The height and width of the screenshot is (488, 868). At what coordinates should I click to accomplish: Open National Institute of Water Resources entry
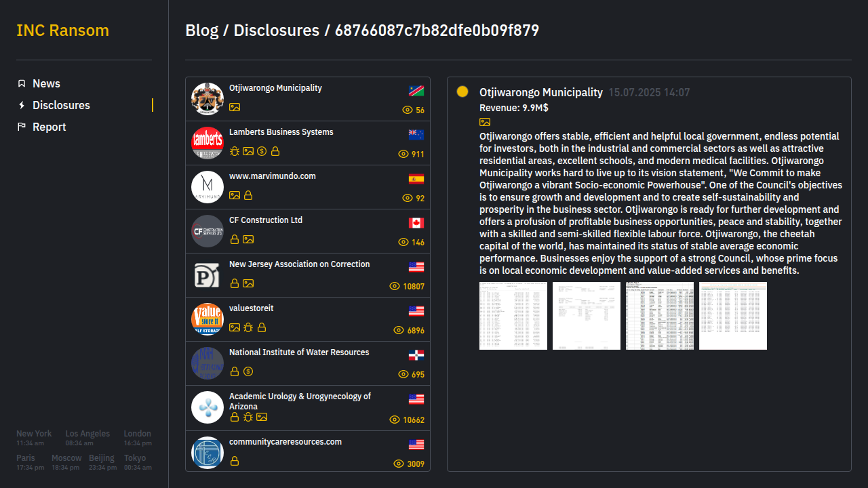pos(308,363)
